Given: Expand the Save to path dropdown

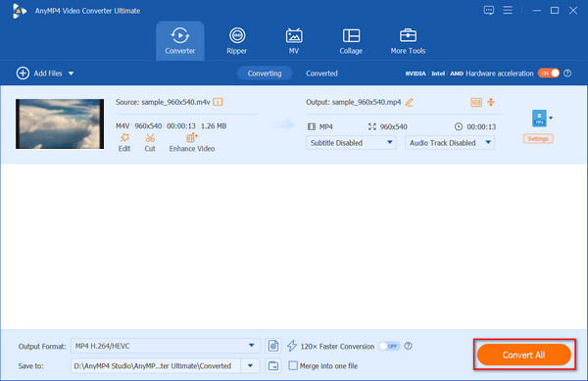Looking at the screenshot, I should coord(250,365).
